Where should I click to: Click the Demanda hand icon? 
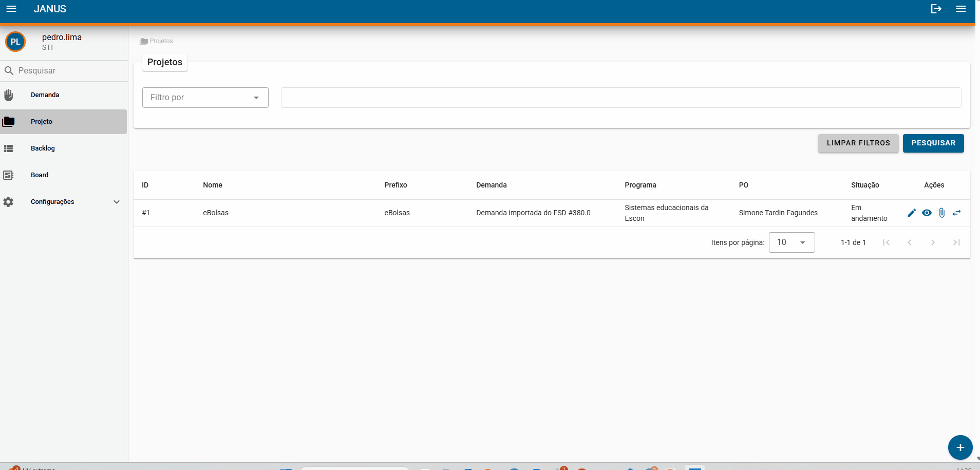pyautogui.click(x=9, y=95)
